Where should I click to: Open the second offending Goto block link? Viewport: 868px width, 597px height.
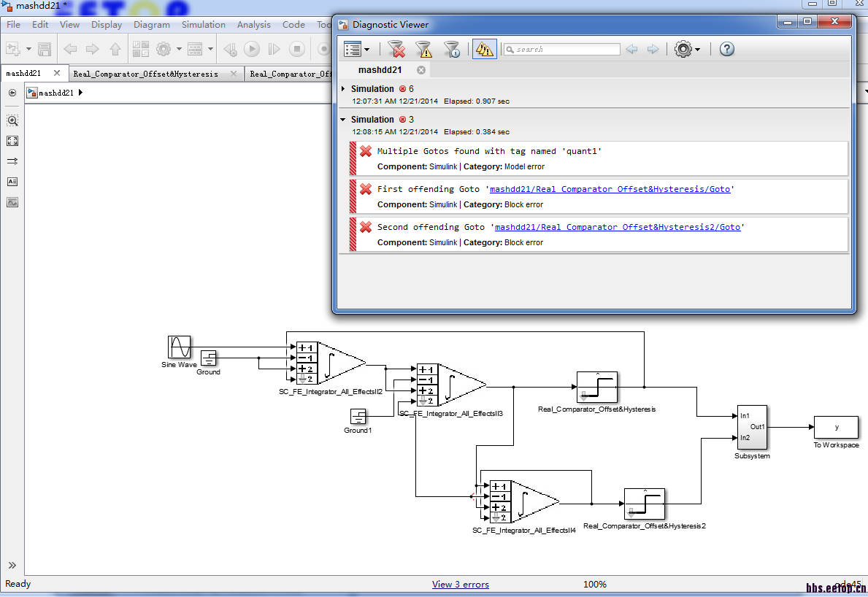click(618, 227)
